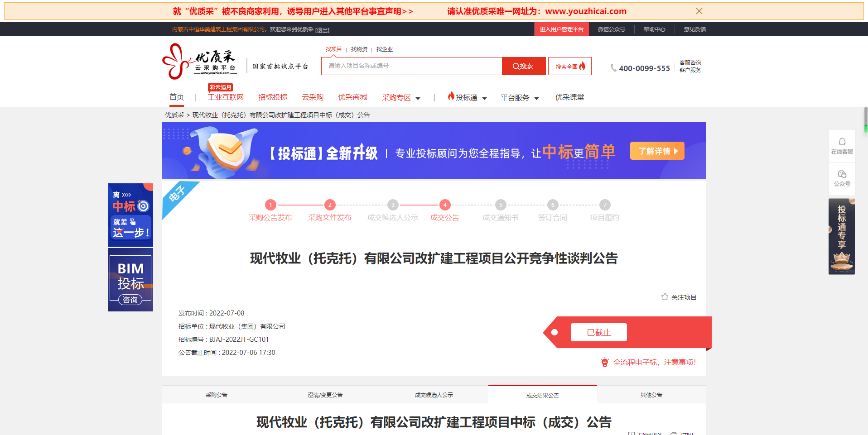Click the company name 内蒙古中恒华美建筑工程集团有限公司

218,29
